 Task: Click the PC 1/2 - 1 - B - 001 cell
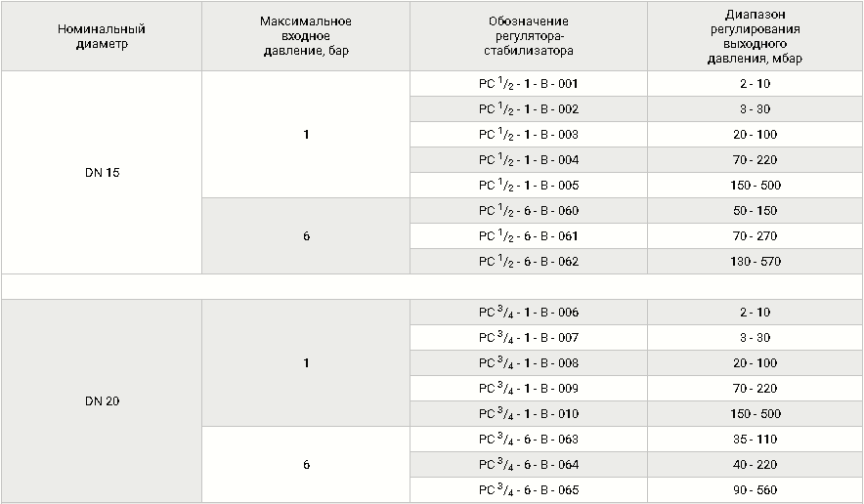tap(529, 84)
